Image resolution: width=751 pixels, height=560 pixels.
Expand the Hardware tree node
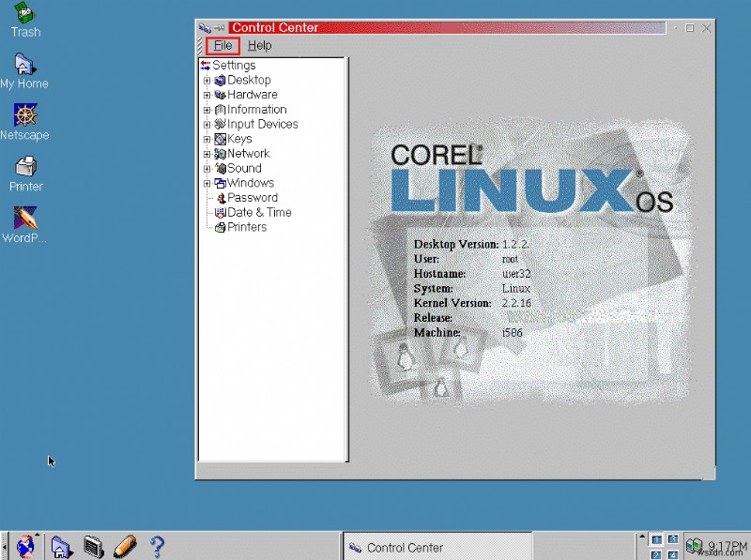(207, 96)
